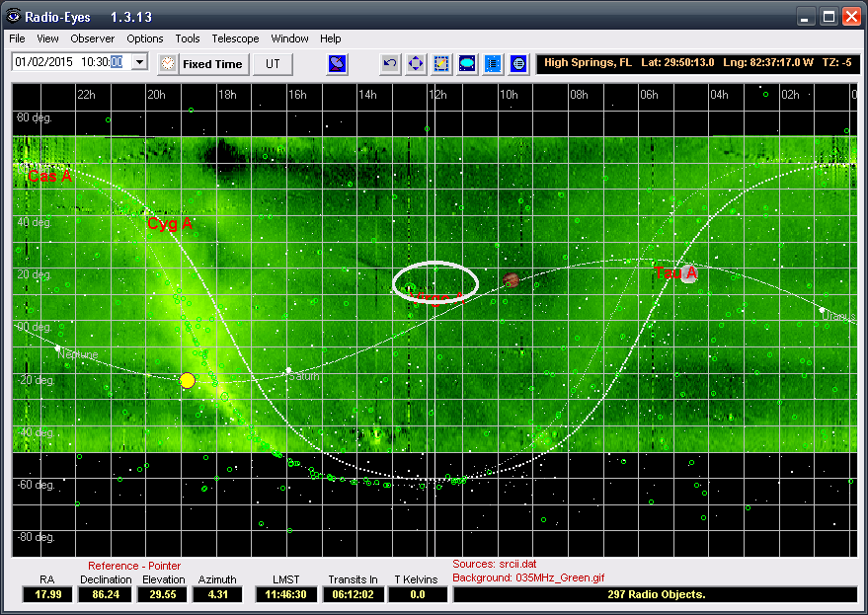Click the satellite dish telescope icon

coord(338,63)
